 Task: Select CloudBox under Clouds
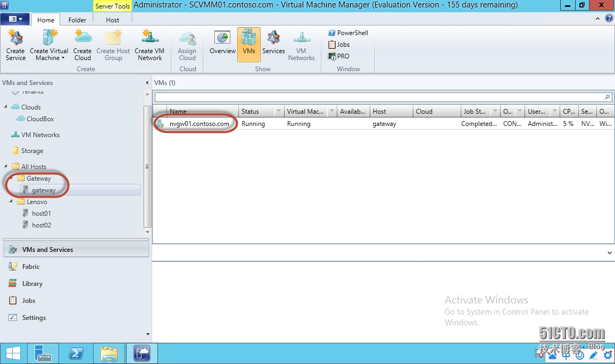click(40, 118)
